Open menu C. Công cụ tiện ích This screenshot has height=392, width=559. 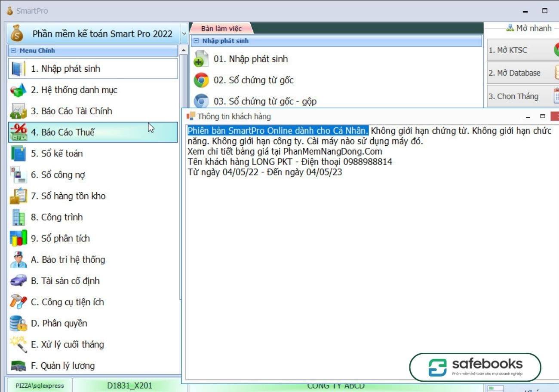tap(93, 302)
